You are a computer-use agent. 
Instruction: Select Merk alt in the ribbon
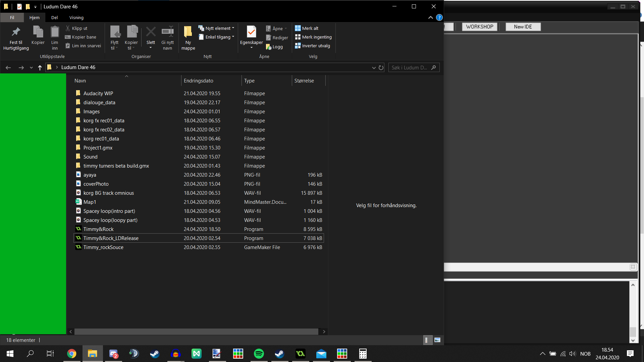[x=307, y=28]
